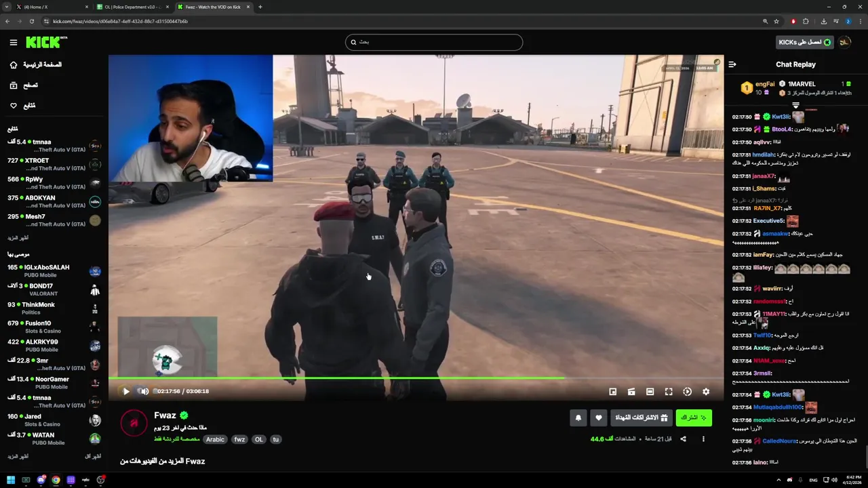
Task: Open the hamburger menu beside Kick logo
Action: pyautogui.click(x=14, y=43)
